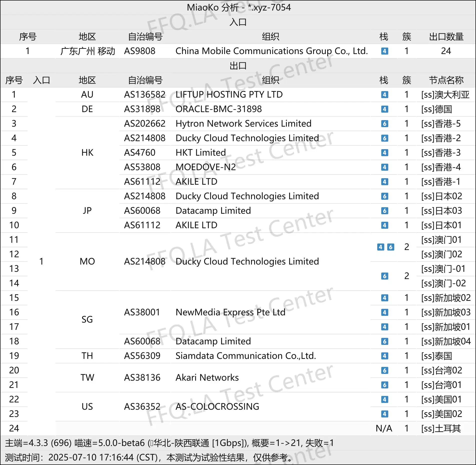476x465 pixels.
Task: Click the region cell 'JP'
Action: pyautogui.click(x=87, y=211)
